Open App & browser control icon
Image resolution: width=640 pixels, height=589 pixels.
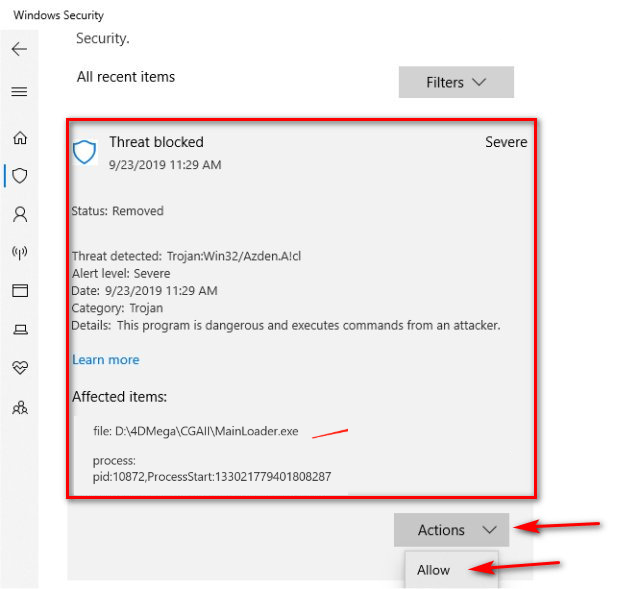click(x=19, y=290)
